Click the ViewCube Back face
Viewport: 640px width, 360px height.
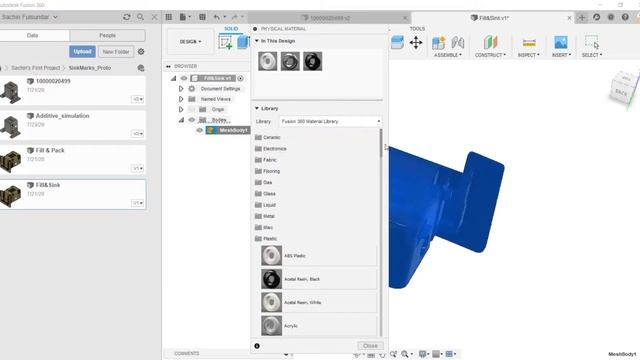[621, 92]
